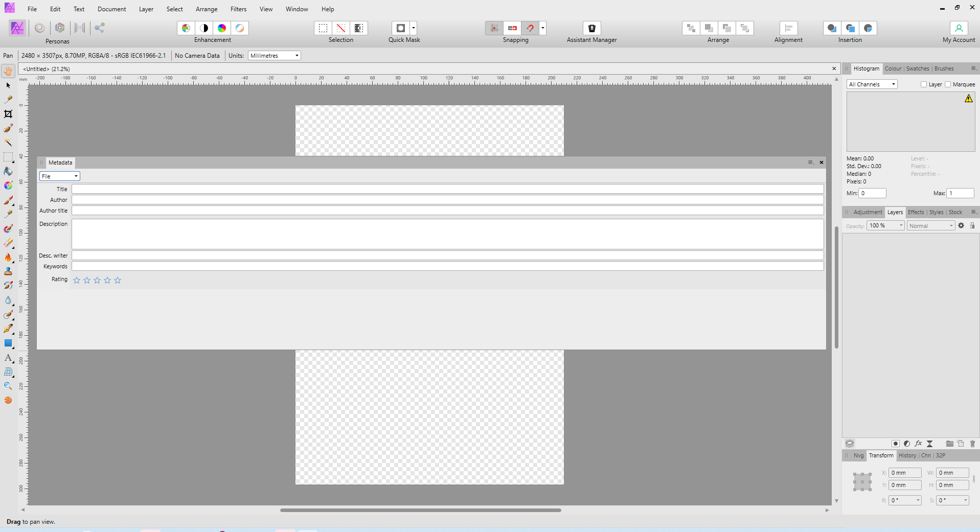The image size is (980, 532).
Task: Open the Assistant Manager
Action: pyautogui.click(x=591, y=28)
